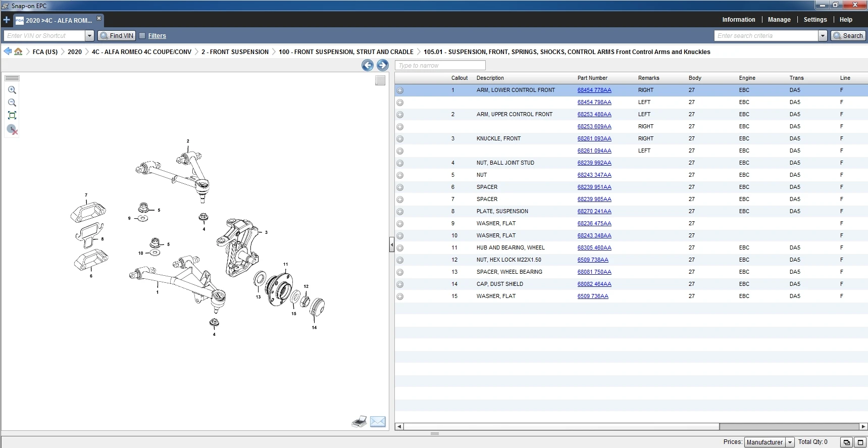Open part number link 6509 738AA

coord(593,260)
